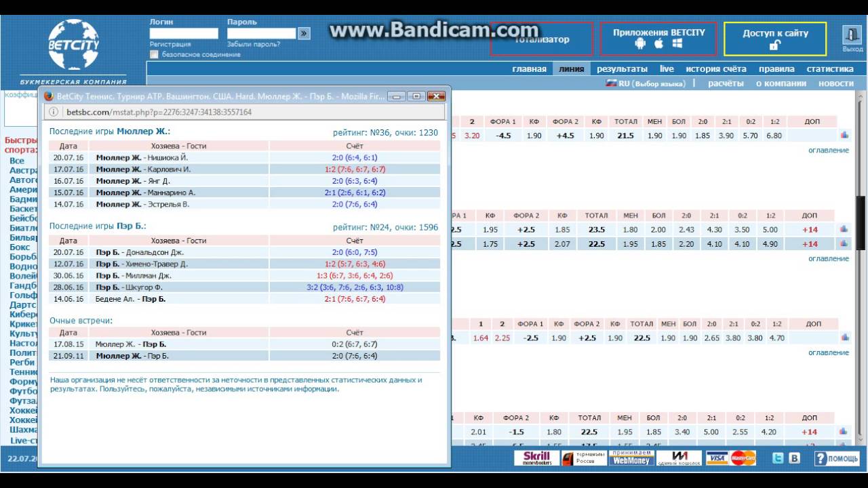This screenshot has width=868, height=488.
Task: Open statistics chart icon in row with 2.01
Action: click(844, 431)
